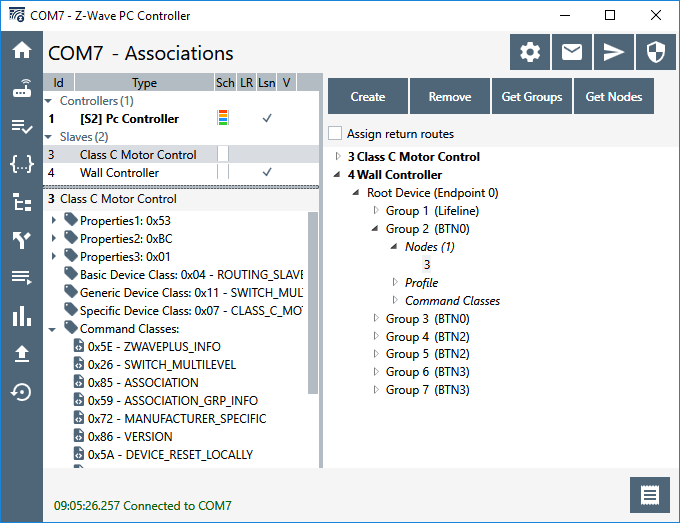Open the bar chart icon in sidebar
The height and width of the screenshot is (523, 680).
click(21, 317)
